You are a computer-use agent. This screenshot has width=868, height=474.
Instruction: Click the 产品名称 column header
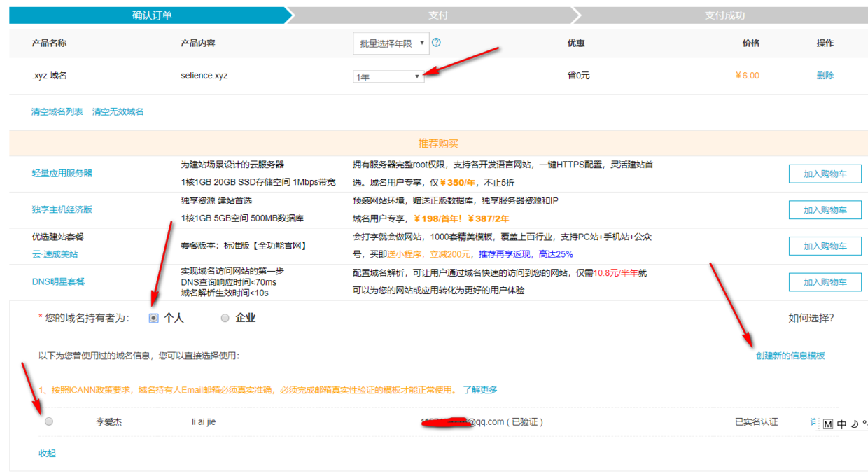(x=49, y=43)
